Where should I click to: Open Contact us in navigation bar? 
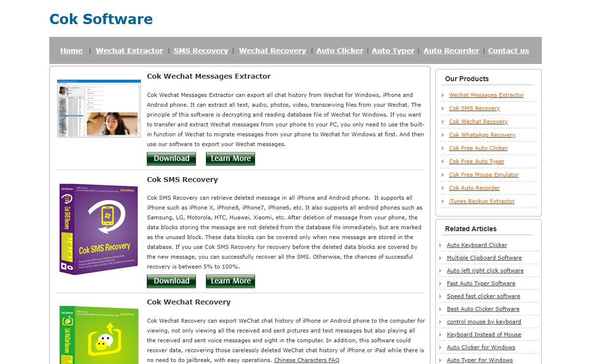point(509,51)
